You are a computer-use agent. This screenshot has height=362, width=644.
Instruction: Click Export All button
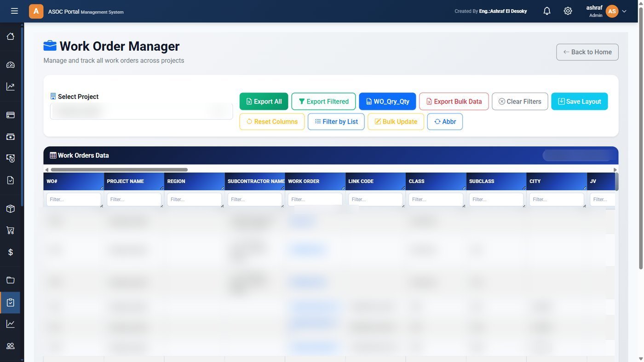pos(264,101)
